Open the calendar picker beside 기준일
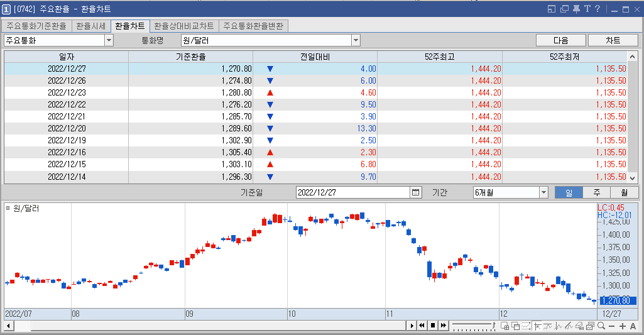 tap(416, 192)
